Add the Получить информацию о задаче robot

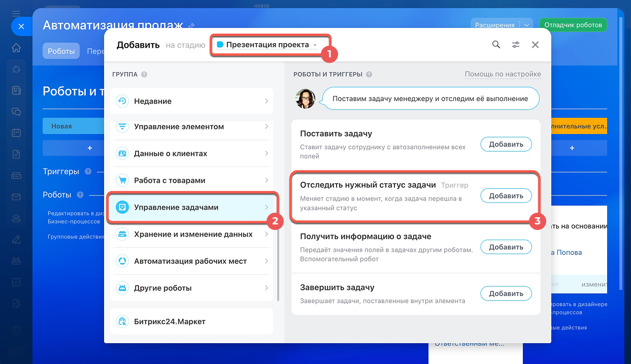(x=506, y=247)
